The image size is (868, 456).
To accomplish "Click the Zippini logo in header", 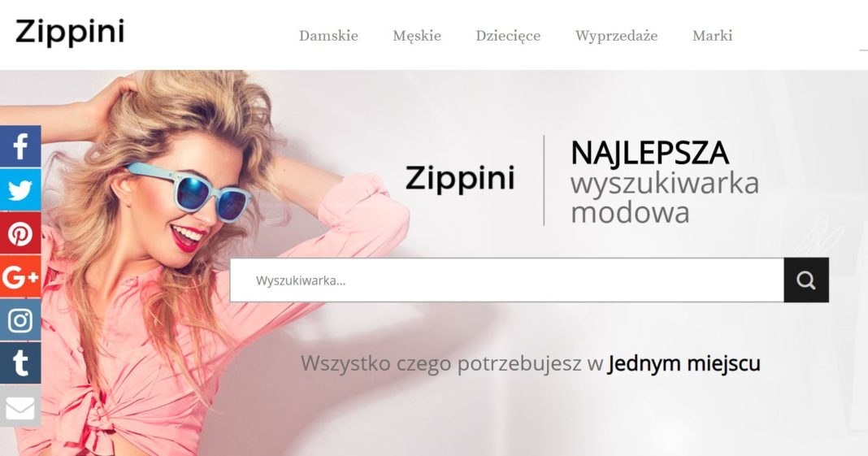I will click(x=70, y=32).
